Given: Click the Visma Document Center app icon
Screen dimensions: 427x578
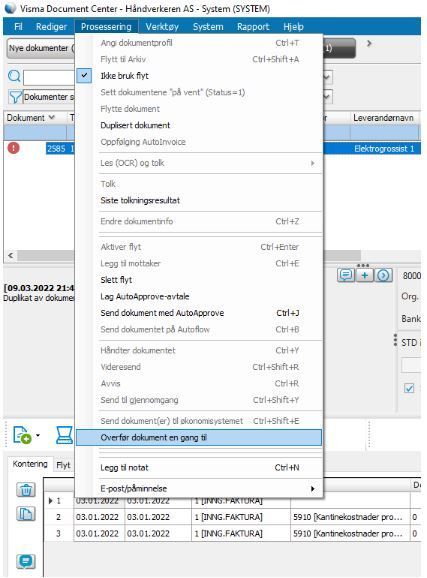Looking at the screenshot, I should click(x=10, y=8).
